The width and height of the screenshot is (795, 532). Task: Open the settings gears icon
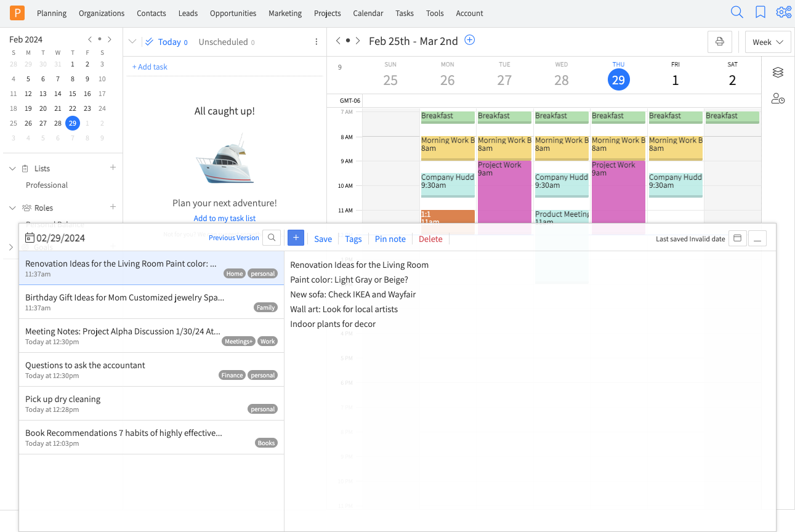coord(783,12)
